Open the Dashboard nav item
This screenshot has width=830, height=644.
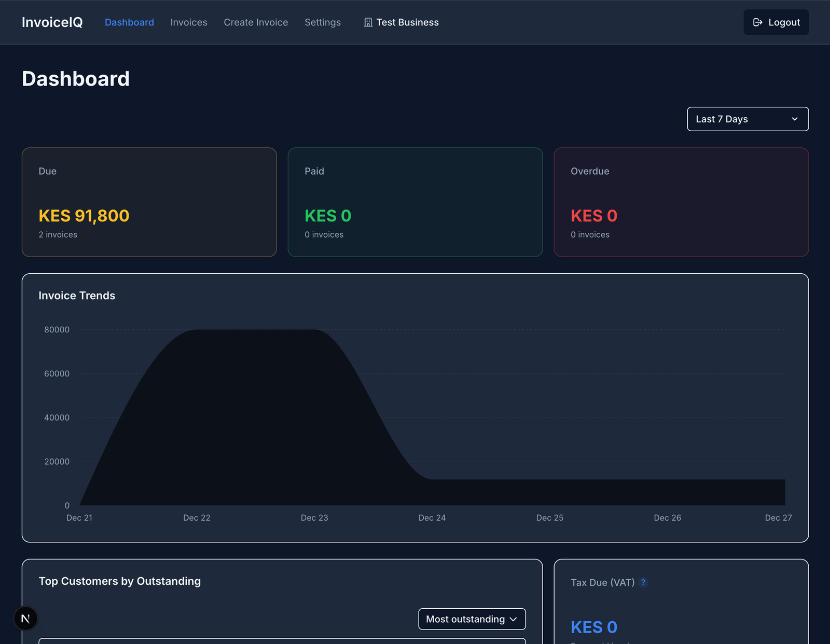click(129, 22)
